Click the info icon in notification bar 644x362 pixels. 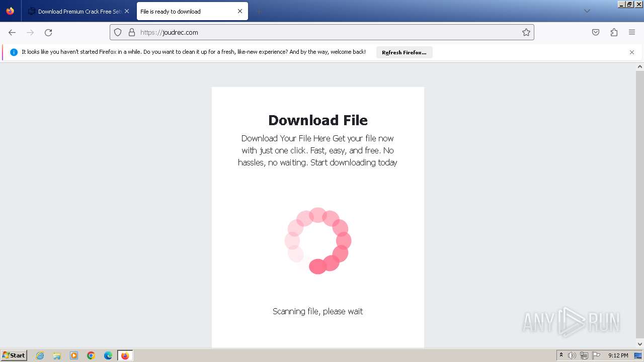(x=14, y=52)
